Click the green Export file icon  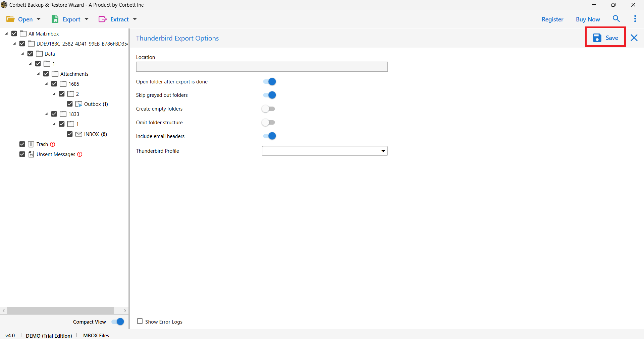55,19
